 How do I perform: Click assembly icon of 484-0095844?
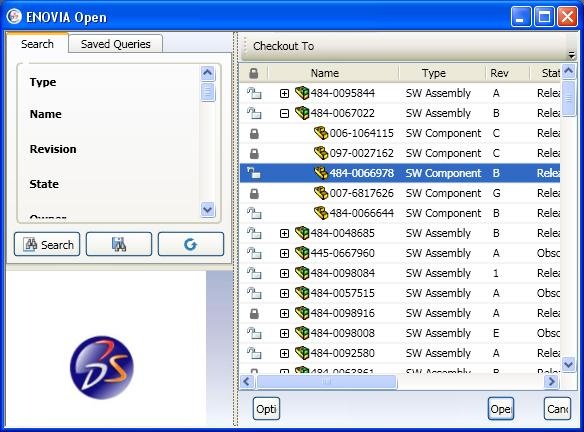[x=302, y=93]
